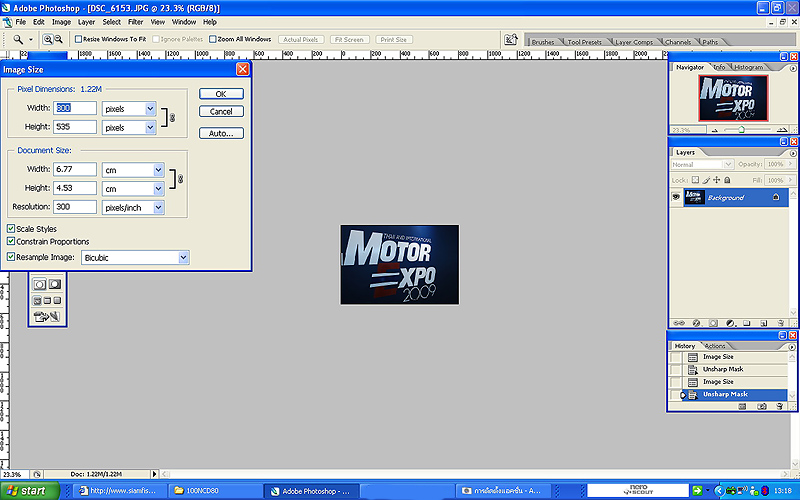Switch to Standard Mode in toolbox
This screenshot has width=800, height=500.
click(39, 285)
